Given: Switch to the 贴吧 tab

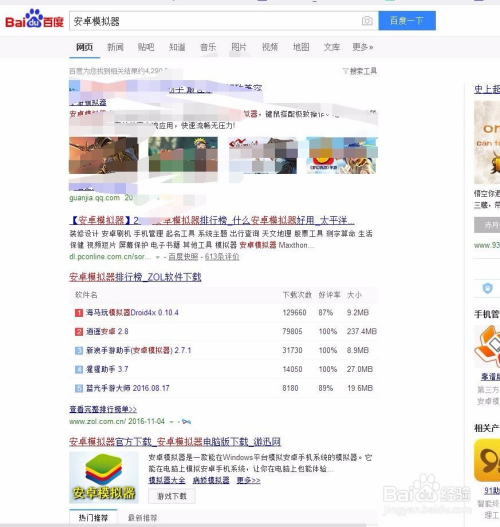Looking at the screenshot, I should 146,47.
